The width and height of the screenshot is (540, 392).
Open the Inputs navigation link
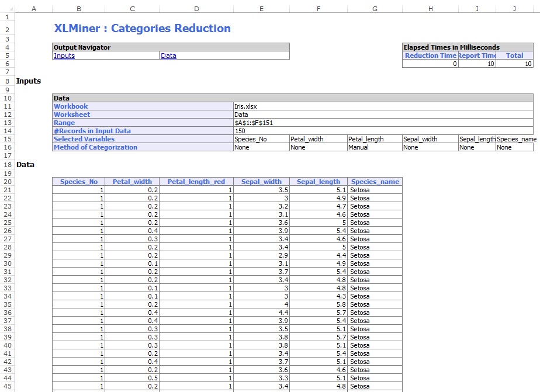[64, 55]
